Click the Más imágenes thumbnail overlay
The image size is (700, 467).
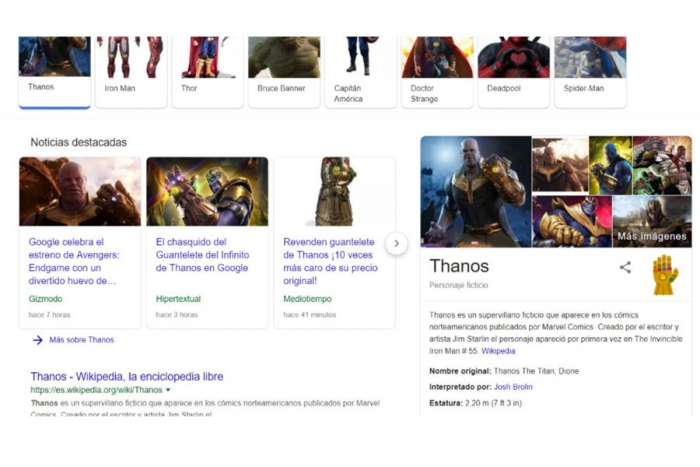tap(652, 222)
